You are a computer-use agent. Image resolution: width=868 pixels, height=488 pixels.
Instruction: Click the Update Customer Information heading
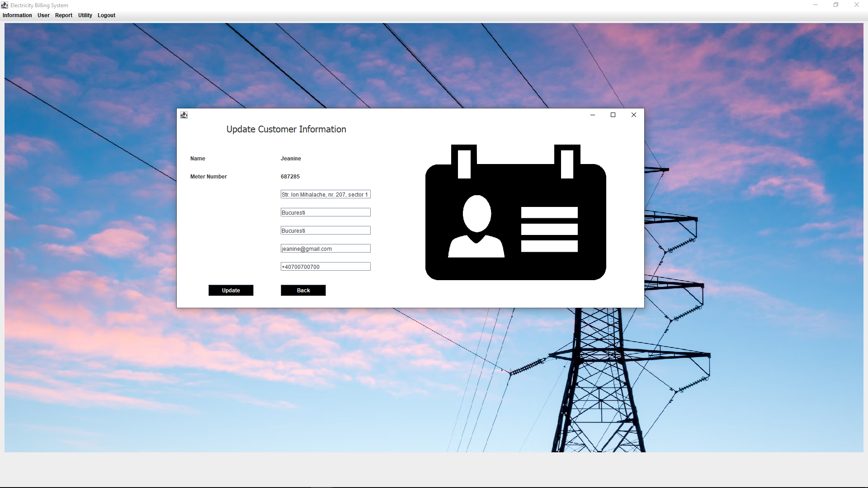286,129
